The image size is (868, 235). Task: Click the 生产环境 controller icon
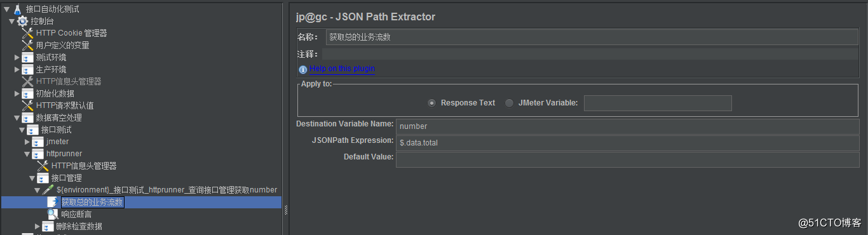pos(28,69)
